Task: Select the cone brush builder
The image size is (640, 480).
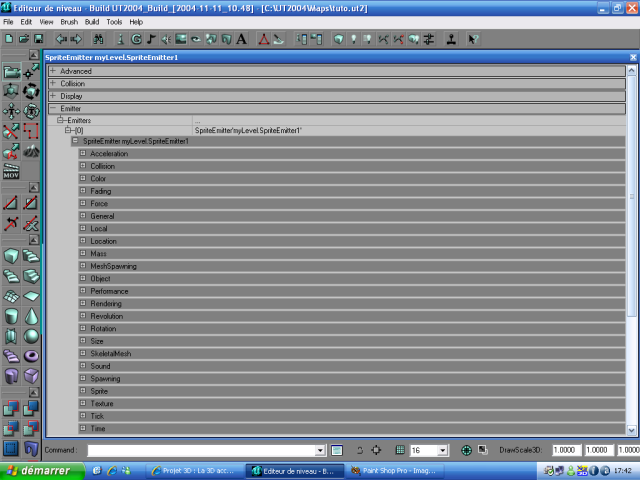Action: pyautogui.click(x=31, y=316)
